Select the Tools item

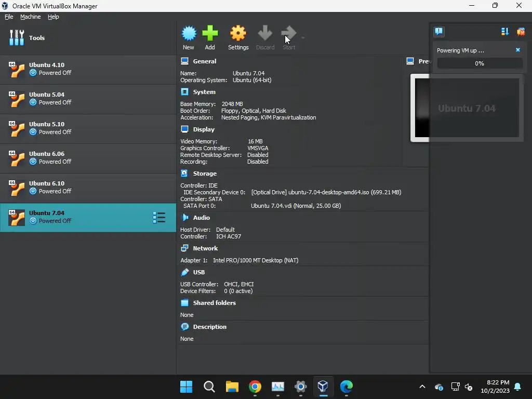tap(88, 37)
